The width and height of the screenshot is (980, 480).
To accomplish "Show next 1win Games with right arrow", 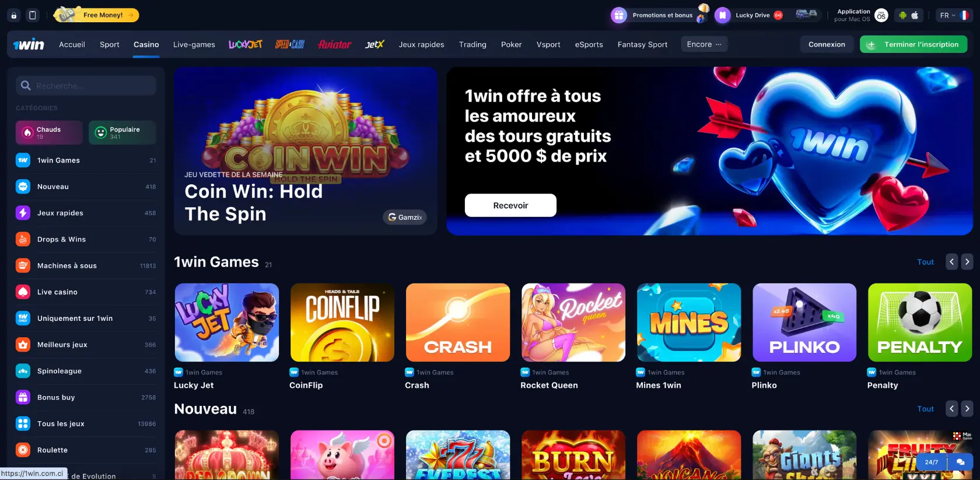I will [967, 262].
